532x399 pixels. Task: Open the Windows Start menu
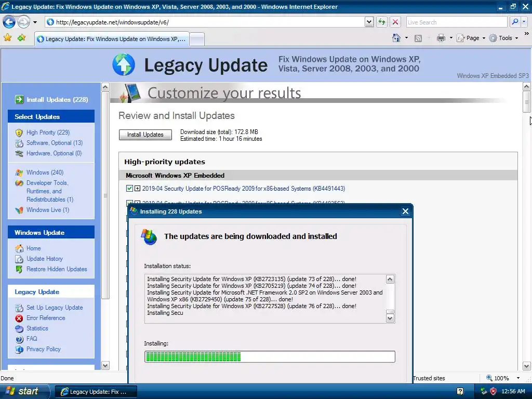click(24, 391)
